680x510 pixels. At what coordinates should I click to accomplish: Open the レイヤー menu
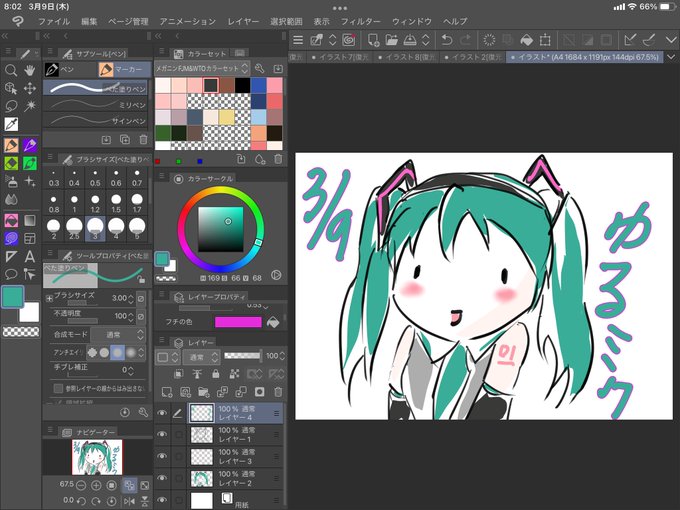pyautogui.click(x=243, y=21)
